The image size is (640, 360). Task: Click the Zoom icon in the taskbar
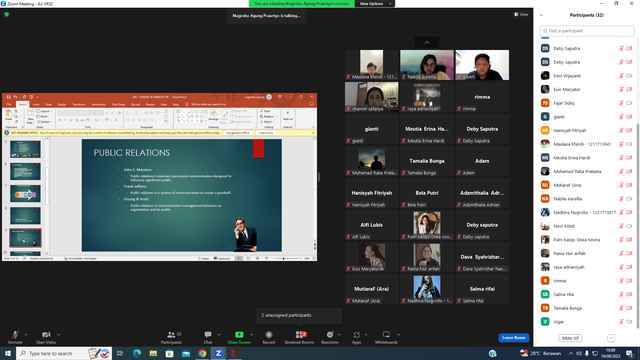[x=218, y=353]
